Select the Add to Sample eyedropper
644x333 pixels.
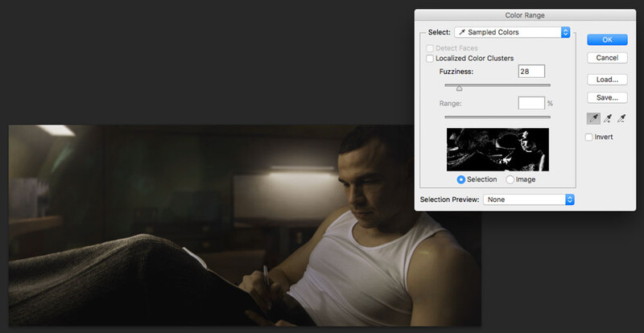[608, 119]
